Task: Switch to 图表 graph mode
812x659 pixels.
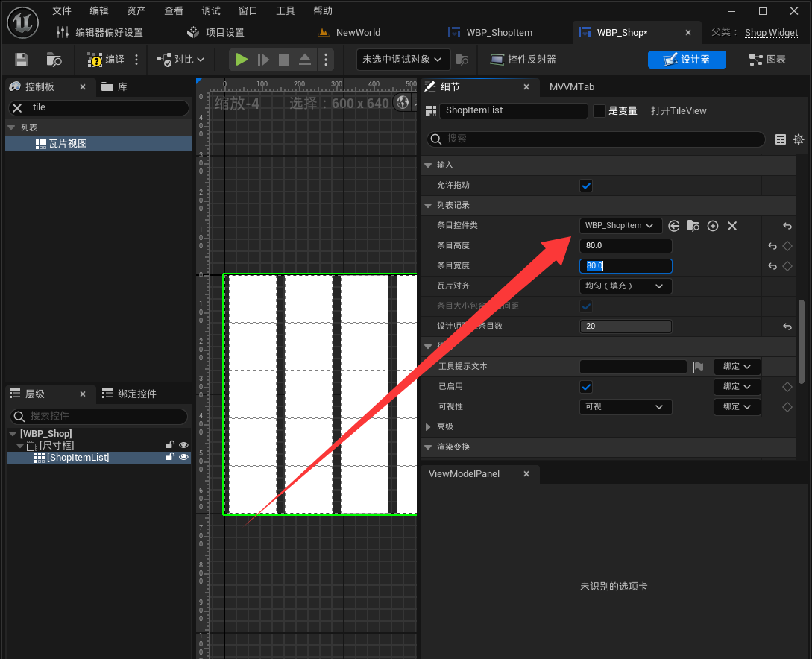Action: pyautogui.click(x=767, y=60)
